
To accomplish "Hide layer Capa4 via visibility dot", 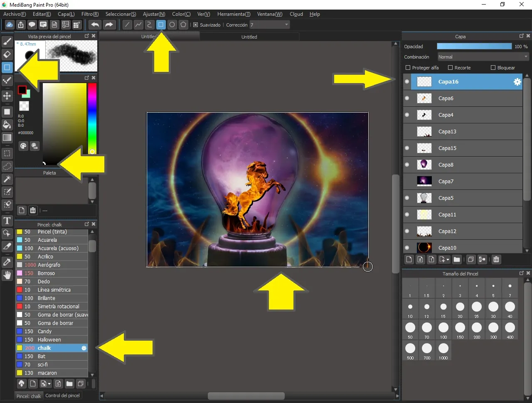I will tap(407, 115).
